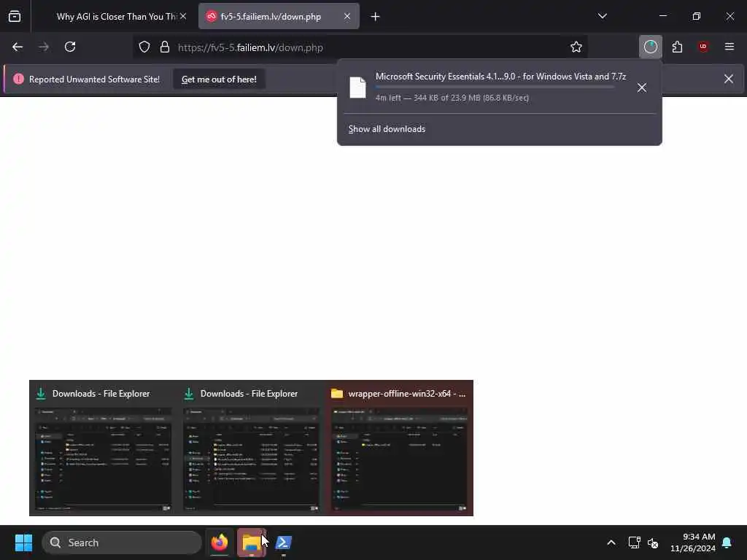Select wrapper-offline-win32-x64 window thumbnail
The width and height of the screenshot is (747, 560).
tap(399, 448)
